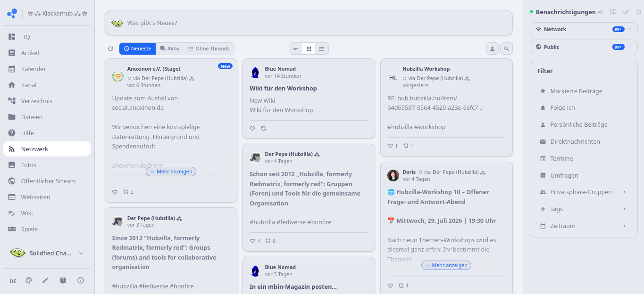Click the refresh stream icon
The height and width of the screenshot is (294, 644).
(111, 49)
